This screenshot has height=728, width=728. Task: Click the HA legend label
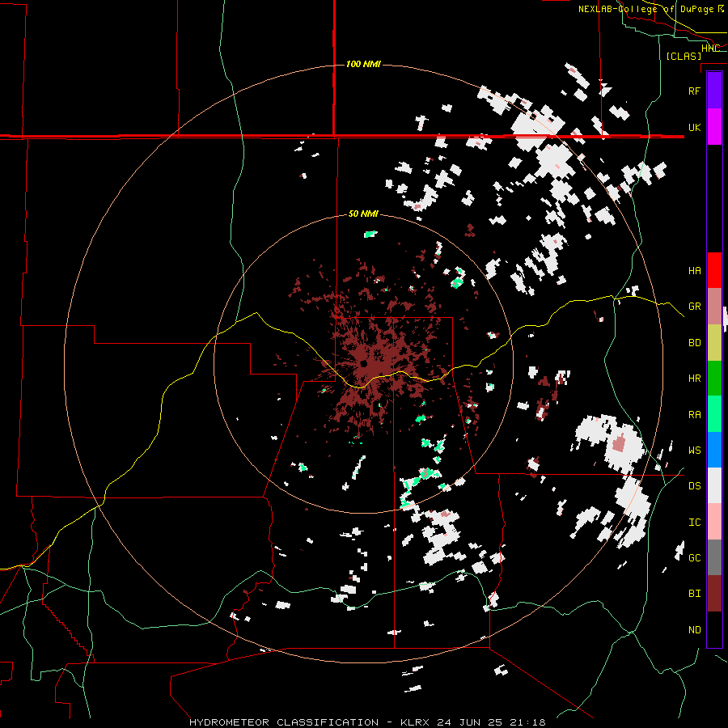(694, 270)
